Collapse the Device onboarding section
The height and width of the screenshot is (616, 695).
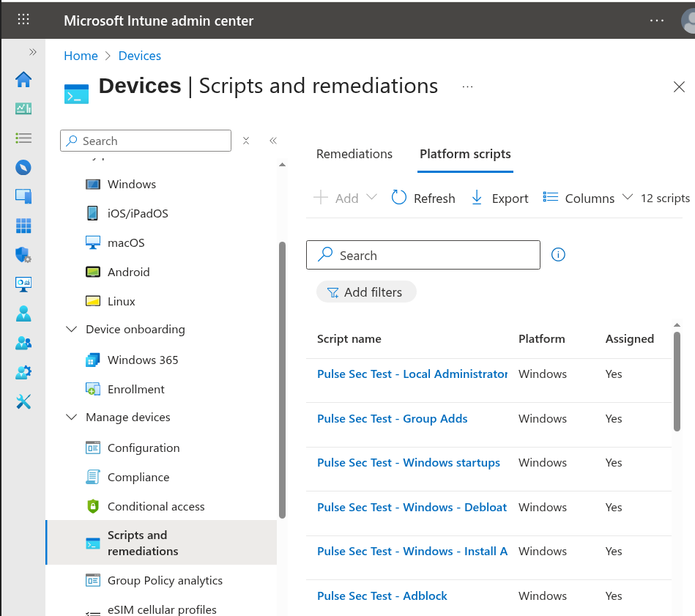pyautogui.click(x=72, y=330)
